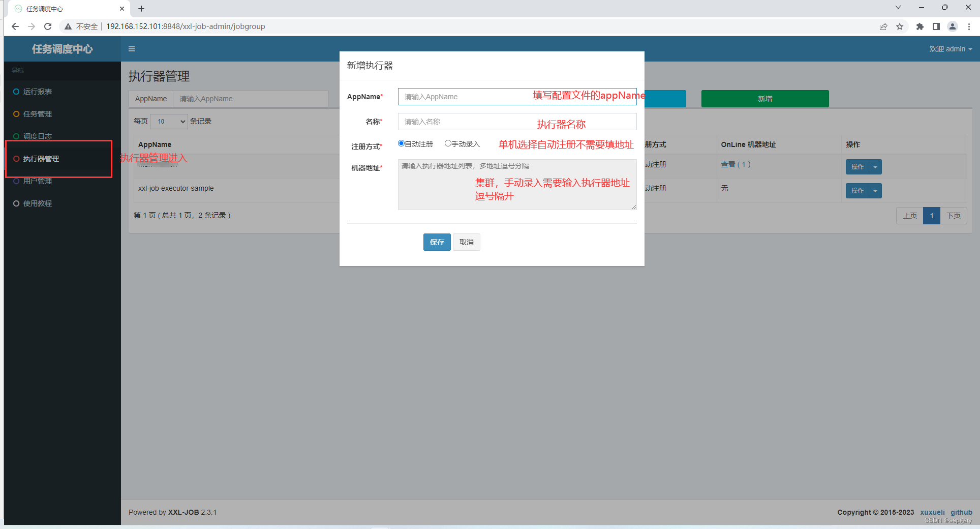Click the 操作 button in the first row
980x529 pixels.
pyautogui.click(x=857, y=167)
